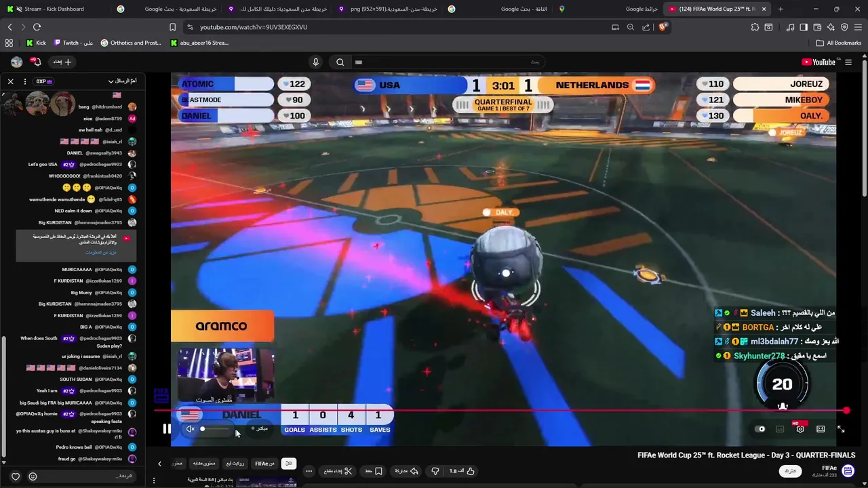Click the address bar URL
Screen dimensions: 868x488
pyautogui.click(x=254, y=27)
